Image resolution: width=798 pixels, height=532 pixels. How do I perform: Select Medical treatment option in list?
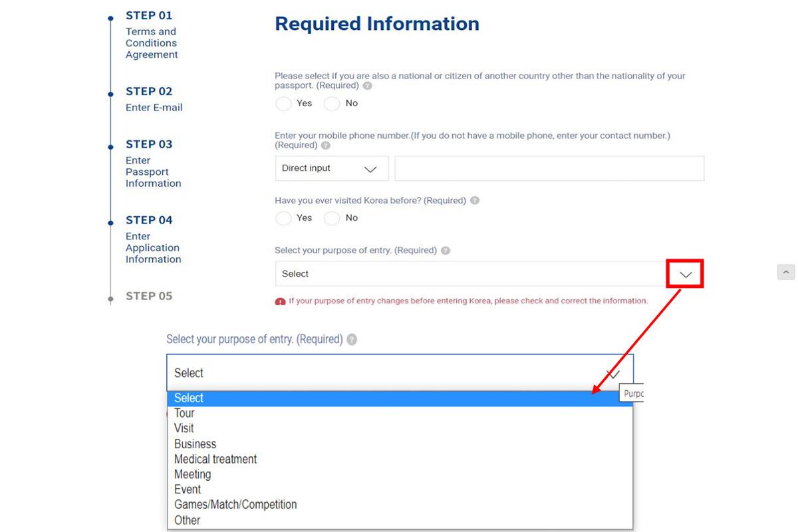click(x=215, y=459)
